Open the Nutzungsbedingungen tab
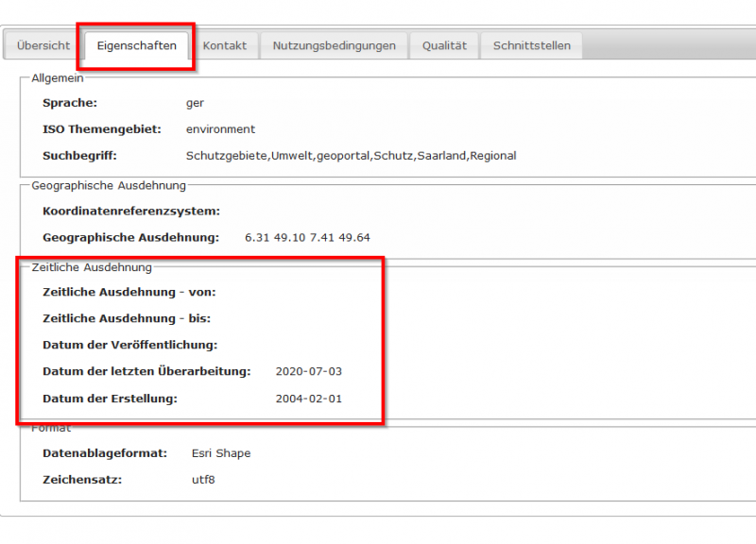This screenshot has height=544, width=756. click(x=334, y=45)
